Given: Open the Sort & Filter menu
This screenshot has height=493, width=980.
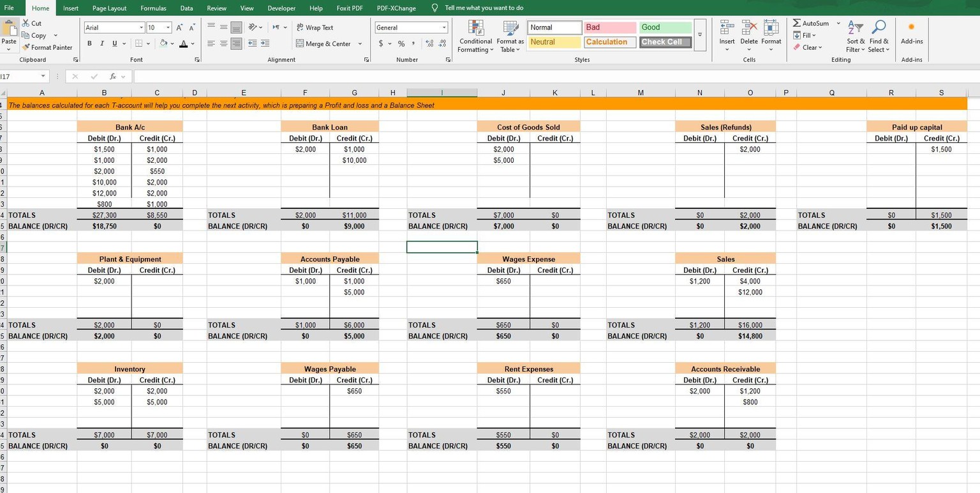Looking at the screenshot, I should click(854, 36).
